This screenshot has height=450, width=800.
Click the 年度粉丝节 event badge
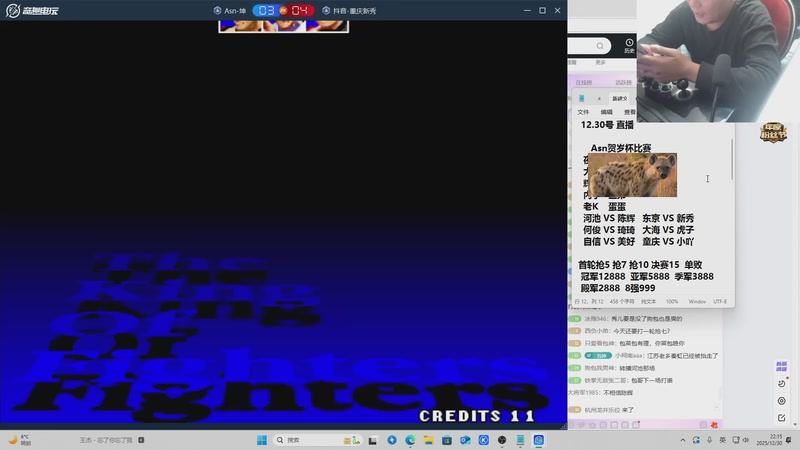point(773,132)
